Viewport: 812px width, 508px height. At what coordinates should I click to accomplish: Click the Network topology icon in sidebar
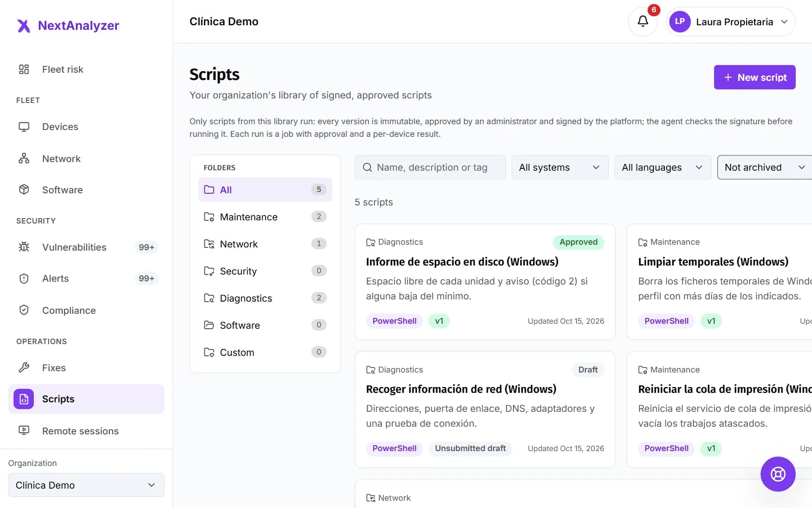[24, 158]
